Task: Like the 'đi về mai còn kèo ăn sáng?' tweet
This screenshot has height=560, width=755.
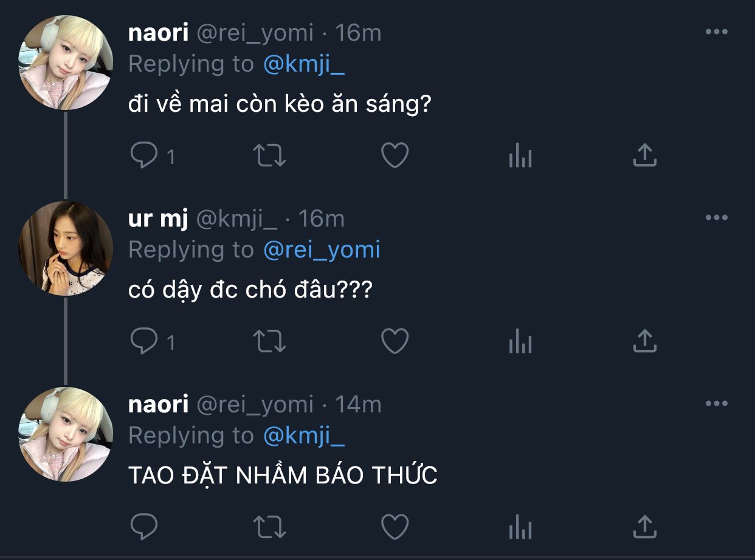Action: 395,156
